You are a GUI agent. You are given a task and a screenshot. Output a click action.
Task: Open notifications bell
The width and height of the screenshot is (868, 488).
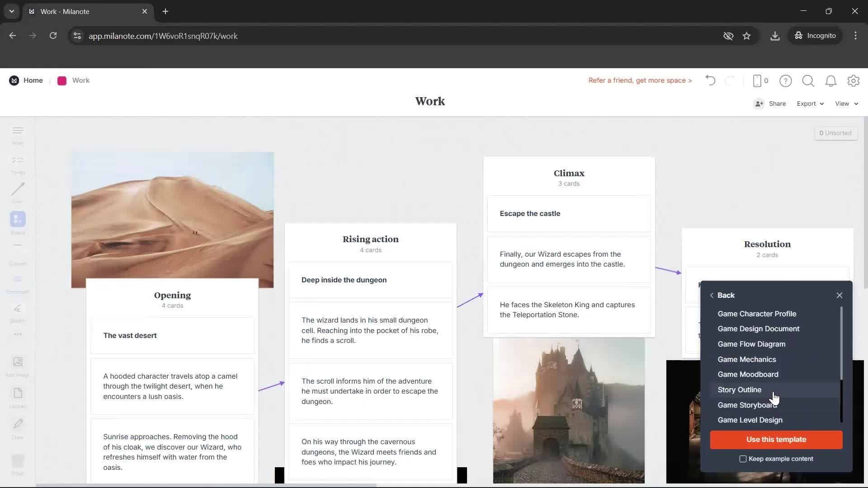(831, 81)
